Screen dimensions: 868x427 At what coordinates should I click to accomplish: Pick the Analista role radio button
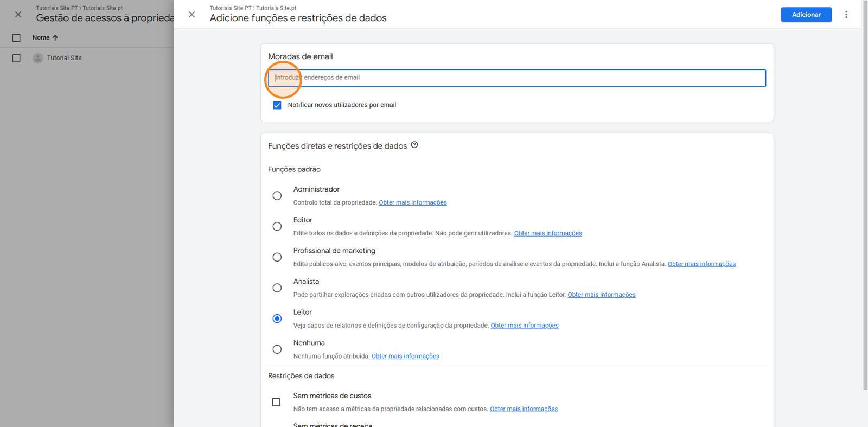pos(277,288)
